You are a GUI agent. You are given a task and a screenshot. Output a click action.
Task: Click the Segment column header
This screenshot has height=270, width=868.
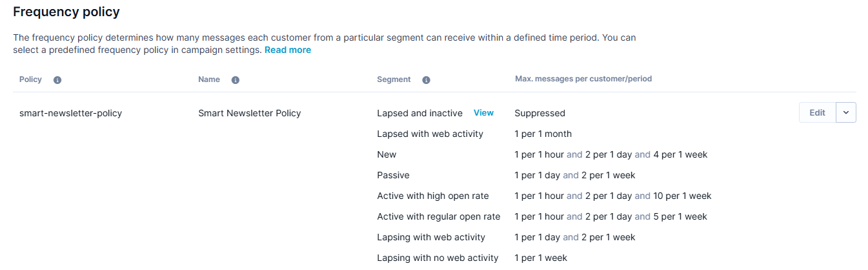click(394, 79)
